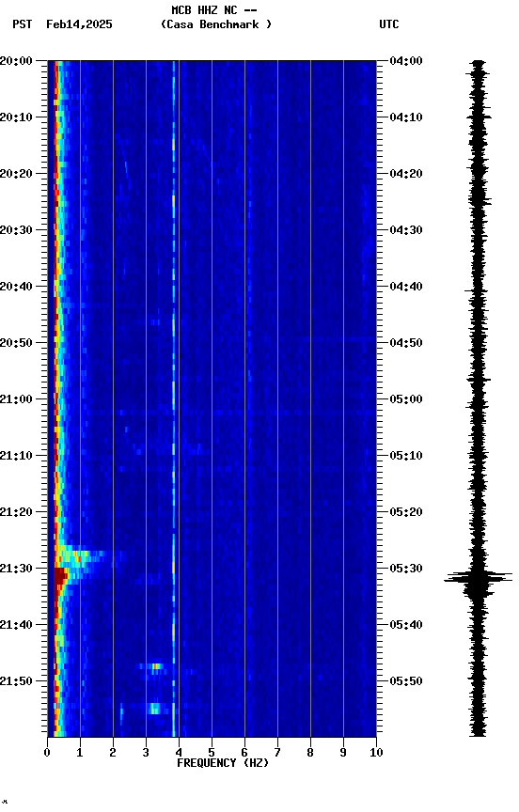Image resolution: width=519 pixels, height=812 pixels.
Task: Click the 'Feb14,2025' date label
Action: tap(79, 24)
